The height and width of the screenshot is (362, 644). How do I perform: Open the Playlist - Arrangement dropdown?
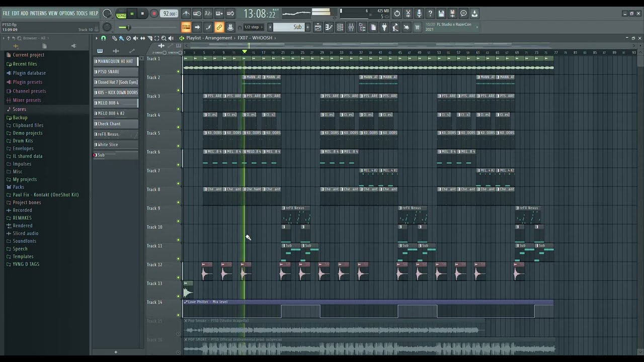209,38
